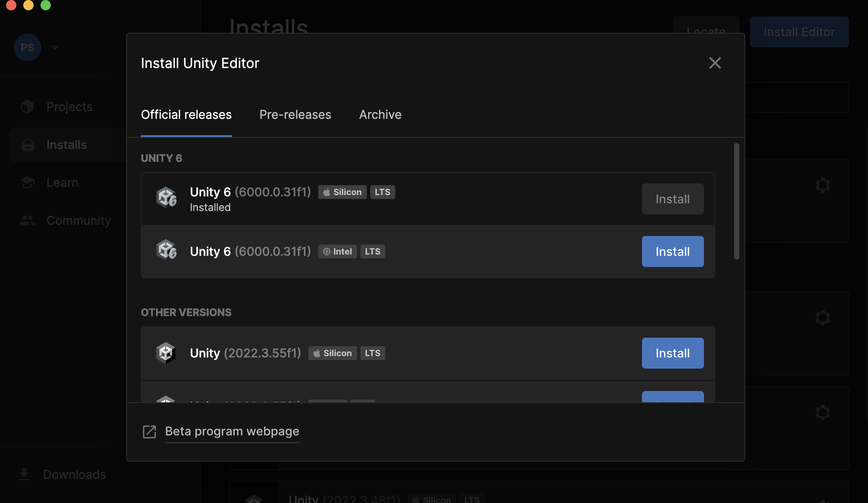Click the Unity 6 Silicon version logo icon
Screen dimensions: 868x503
point(166,198)
